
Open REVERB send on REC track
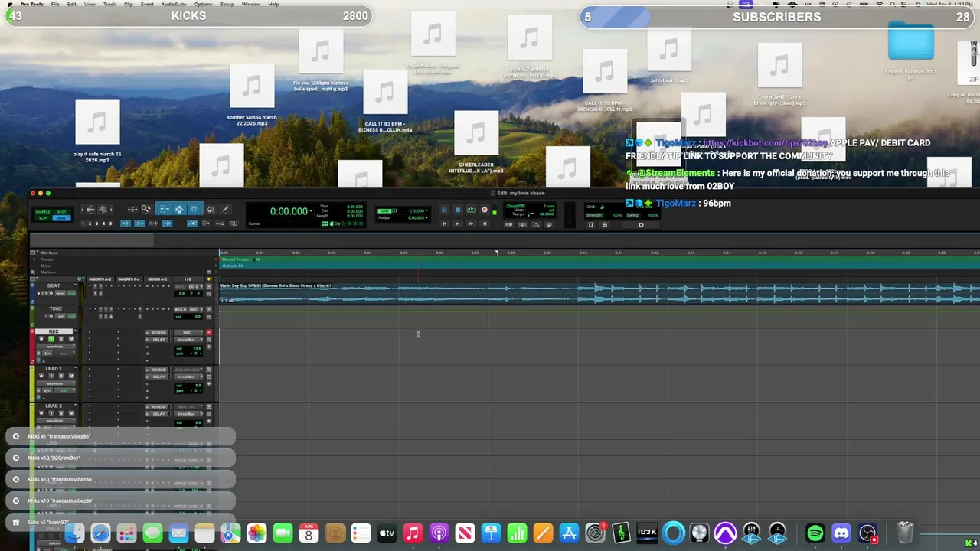[158, 332]
